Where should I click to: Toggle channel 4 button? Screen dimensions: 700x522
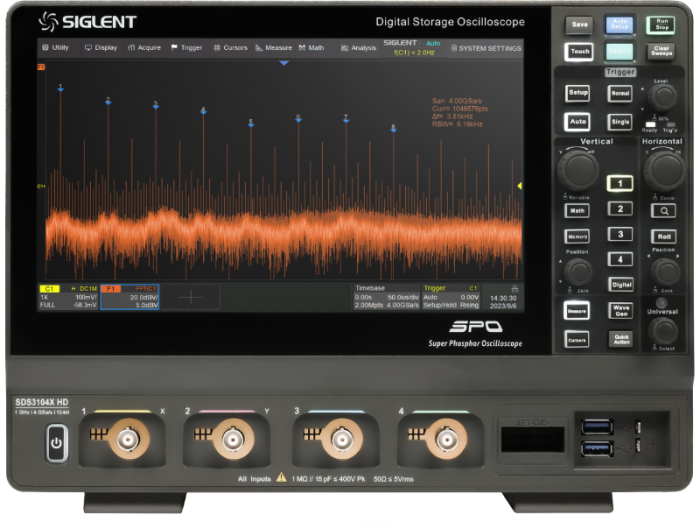tap(620, 259)
